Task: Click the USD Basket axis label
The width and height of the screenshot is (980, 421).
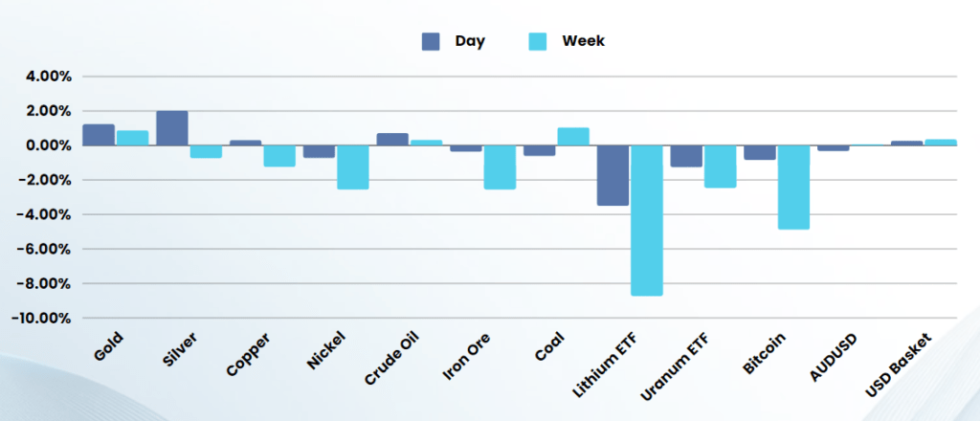Action: 904,364
